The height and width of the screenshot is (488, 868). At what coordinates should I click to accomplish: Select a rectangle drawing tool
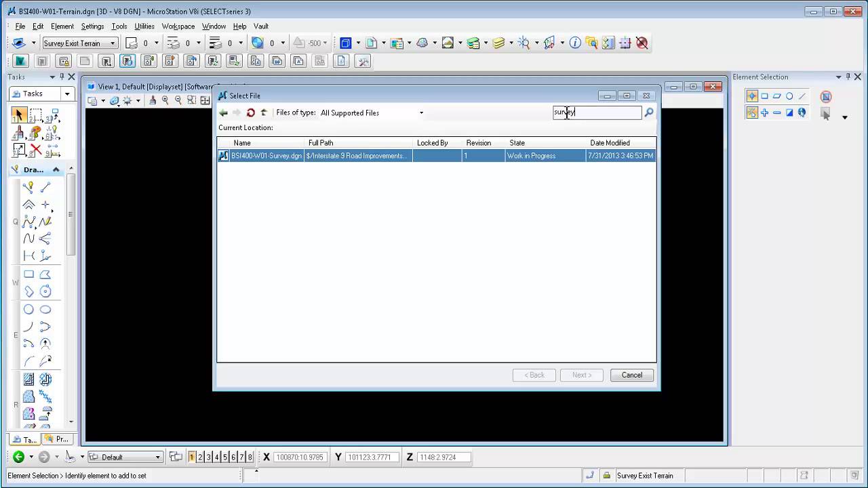click(x=28, y=274)
